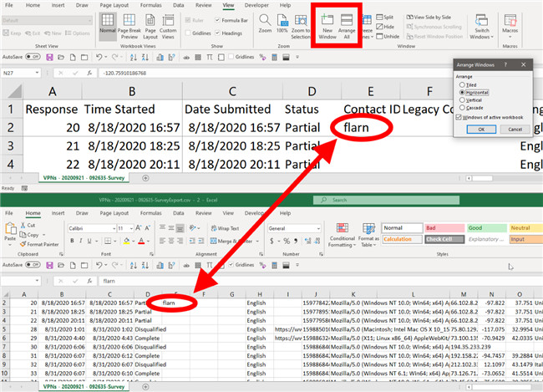Select Tiled arrangement option
The image size is (543, 392).
tap(462, 84)
